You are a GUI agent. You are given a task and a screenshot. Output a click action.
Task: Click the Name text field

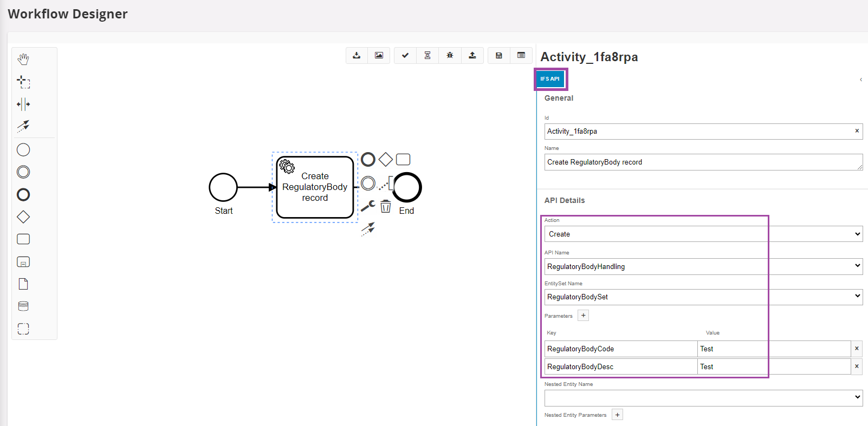click(x=703, y=162)
